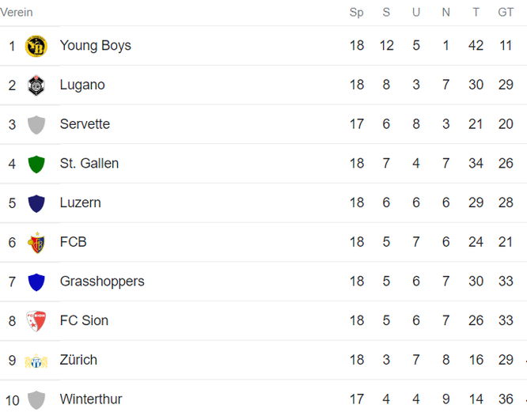Click the blue Grasshoppers shield icon

[x=36, y=282]
